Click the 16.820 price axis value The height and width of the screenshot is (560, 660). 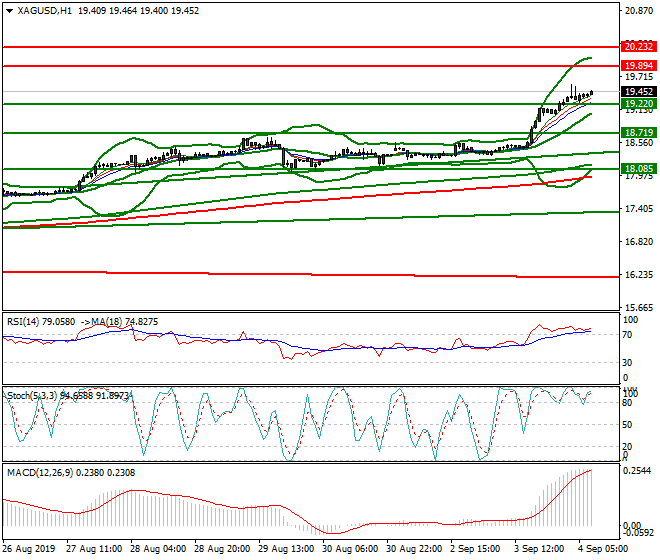pos(639,242)
